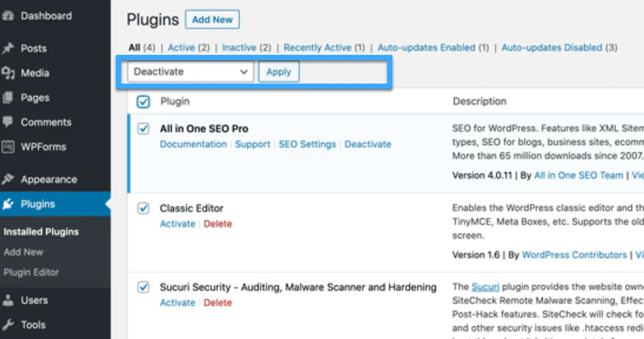644x339 pixels.
Task: Activate the Classic Editor plugin
Action: point(177,224)
